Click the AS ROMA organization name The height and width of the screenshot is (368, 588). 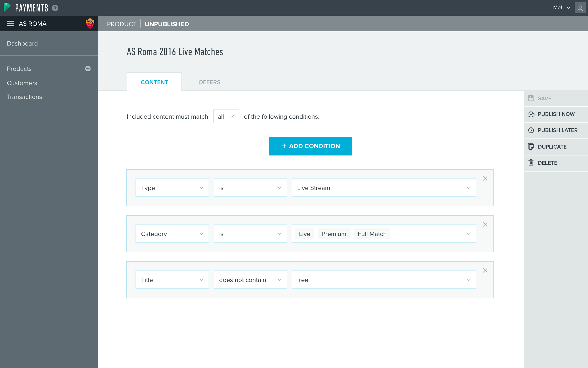click(33, 24)
